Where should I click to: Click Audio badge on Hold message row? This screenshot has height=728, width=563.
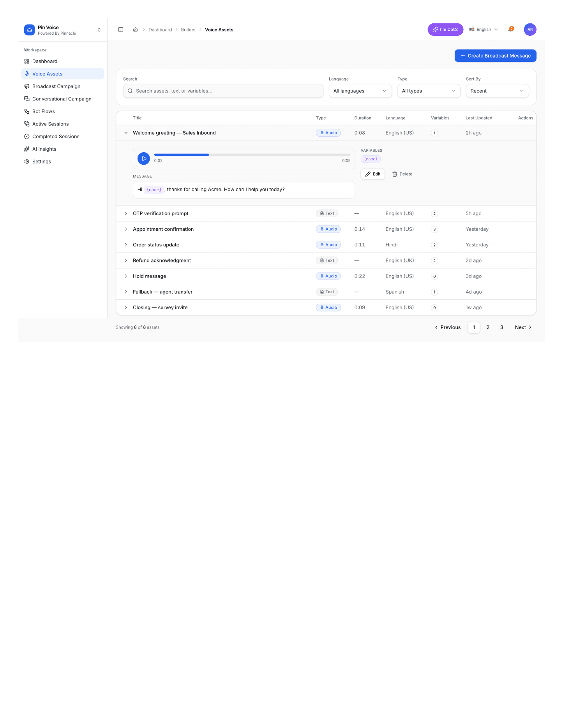(x=328, y=276)
